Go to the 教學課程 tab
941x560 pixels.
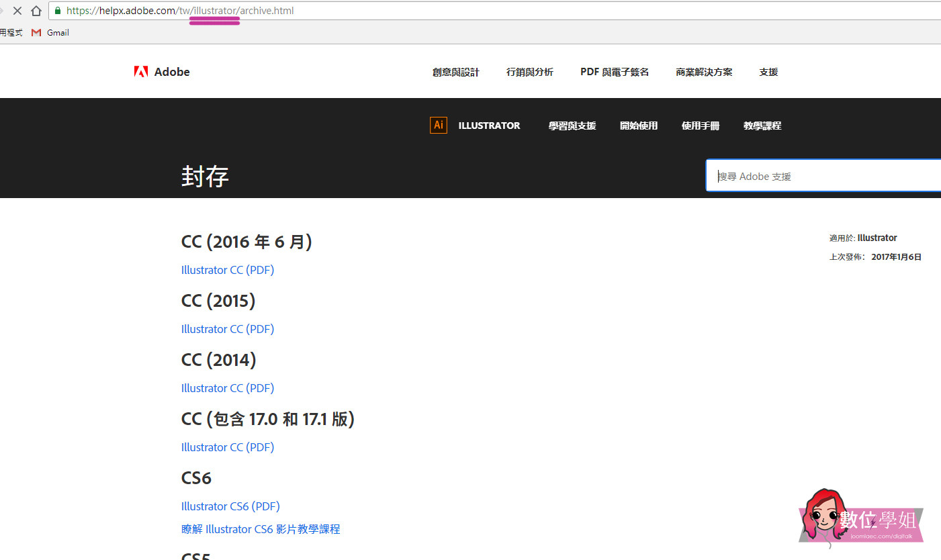click(x=762, y=126)
